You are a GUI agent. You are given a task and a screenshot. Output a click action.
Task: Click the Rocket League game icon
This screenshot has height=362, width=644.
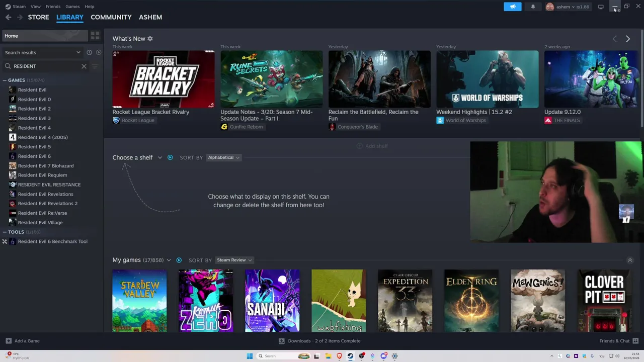click(x=116, y=120)
